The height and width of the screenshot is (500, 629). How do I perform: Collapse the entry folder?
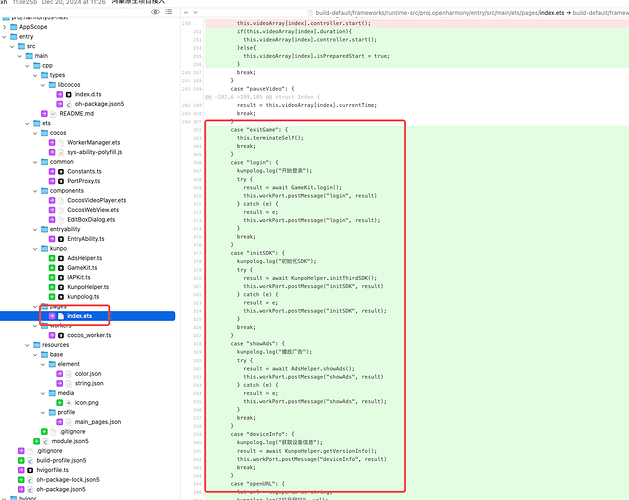pos(4,37)
